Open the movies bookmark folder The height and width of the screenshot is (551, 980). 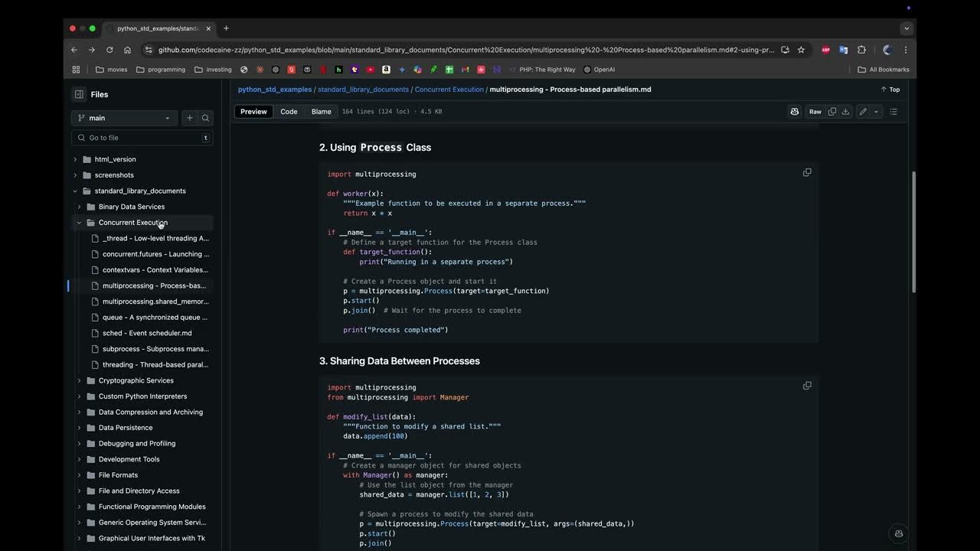112,70
